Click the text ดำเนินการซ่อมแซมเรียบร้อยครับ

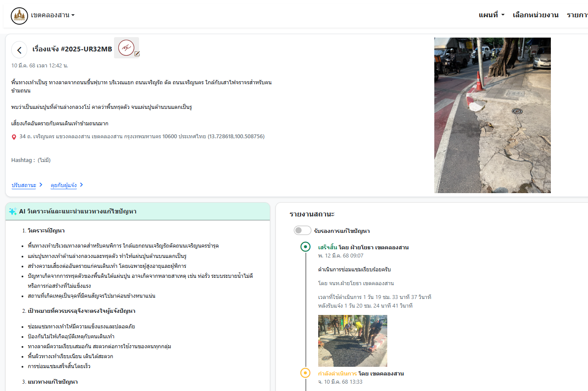(354, 270)
